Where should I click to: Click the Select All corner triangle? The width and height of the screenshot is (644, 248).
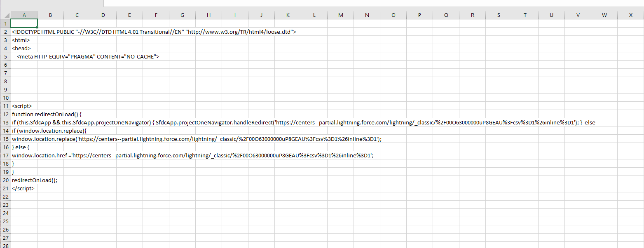(5, 15)
